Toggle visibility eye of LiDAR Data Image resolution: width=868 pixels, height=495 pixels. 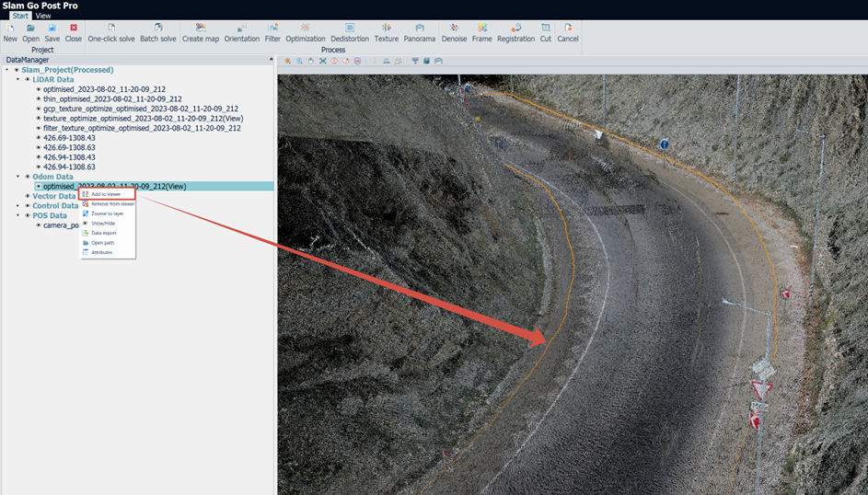[27, 80]
